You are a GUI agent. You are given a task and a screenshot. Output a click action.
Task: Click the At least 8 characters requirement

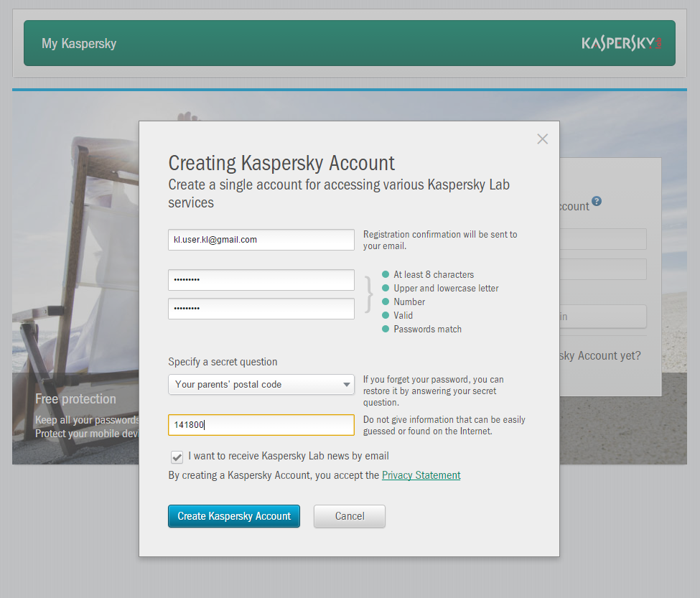[434, 275]
